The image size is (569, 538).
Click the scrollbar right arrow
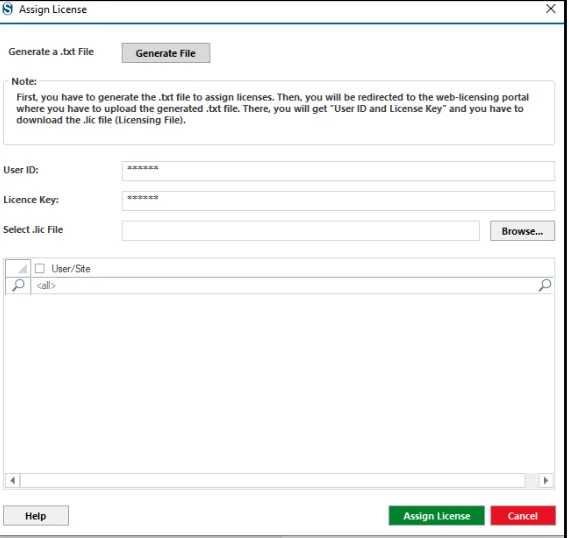546,481
